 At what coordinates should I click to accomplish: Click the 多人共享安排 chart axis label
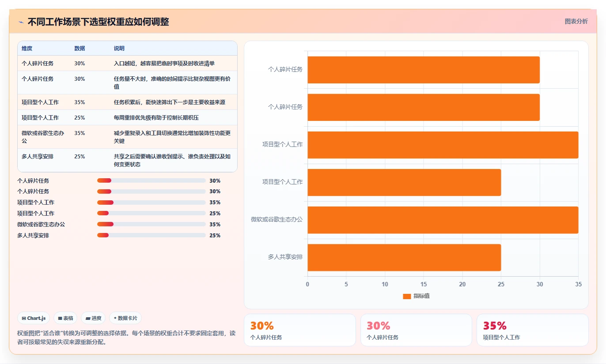click(x=285, y=257)
